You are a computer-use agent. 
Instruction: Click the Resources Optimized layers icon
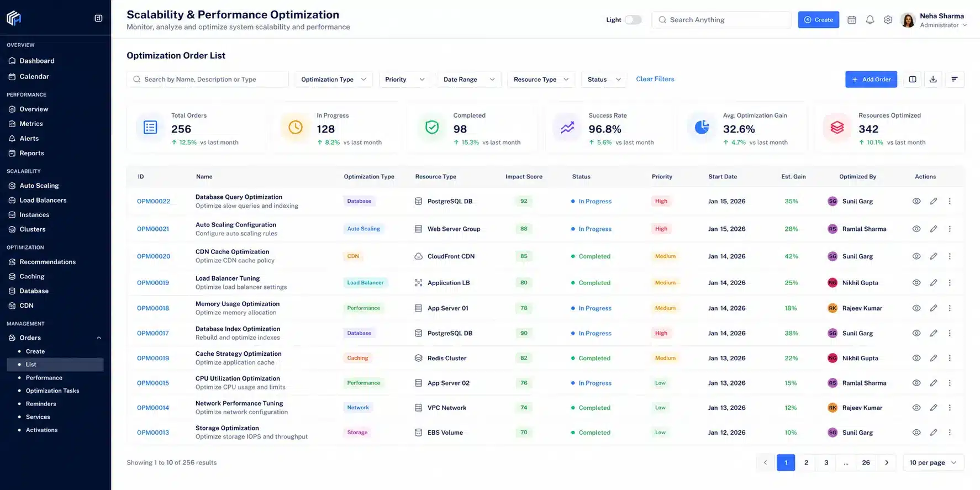(x=837, y=128)
